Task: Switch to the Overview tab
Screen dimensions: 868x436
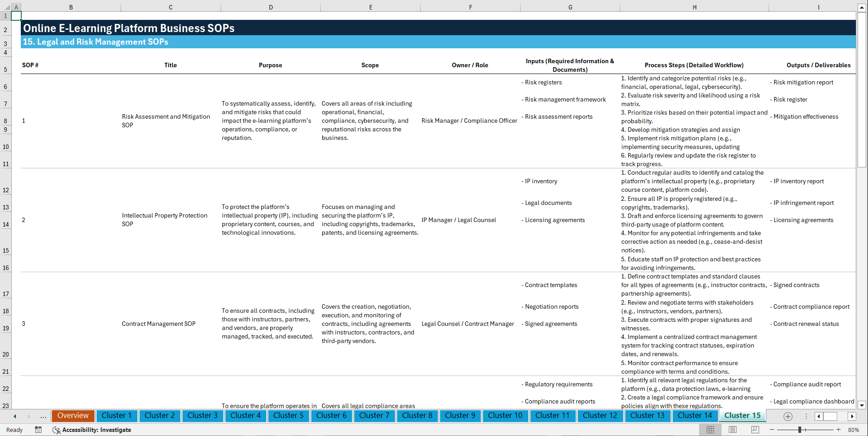Action: click(x=73, y=416)
